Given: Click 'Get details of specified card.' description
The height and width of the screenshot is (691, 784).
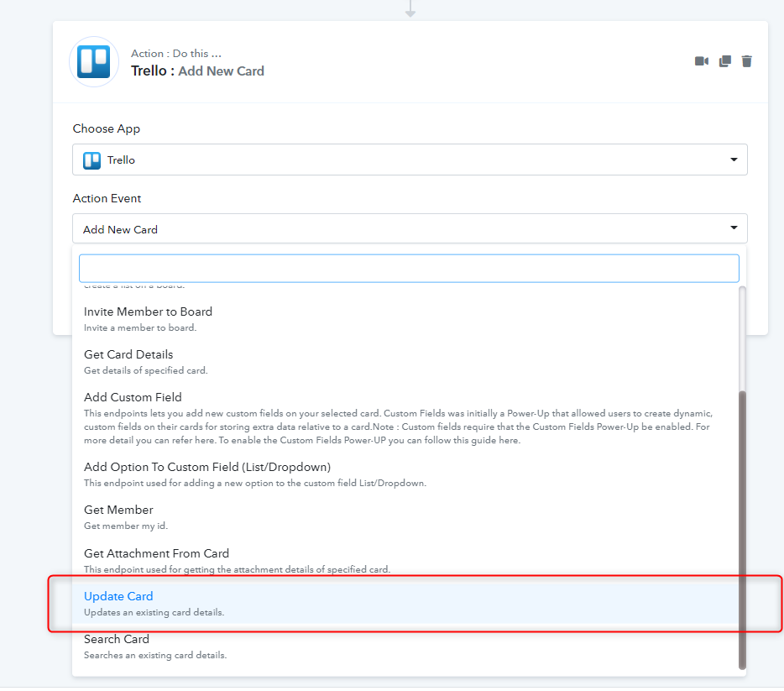Looking at the screenshot, I should click(145, 370).
